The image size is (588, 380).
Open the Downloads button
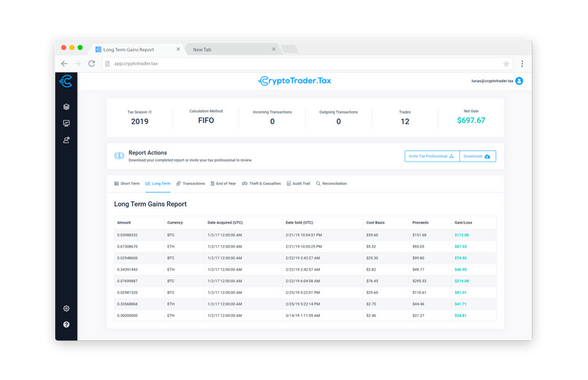click(x=477, y=157)
